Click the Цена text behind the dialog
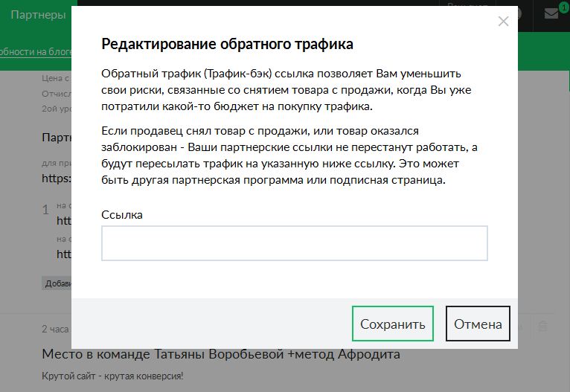The height and width of the screenshot is (392, 570). pyautogui.click(x=56, y=77)
